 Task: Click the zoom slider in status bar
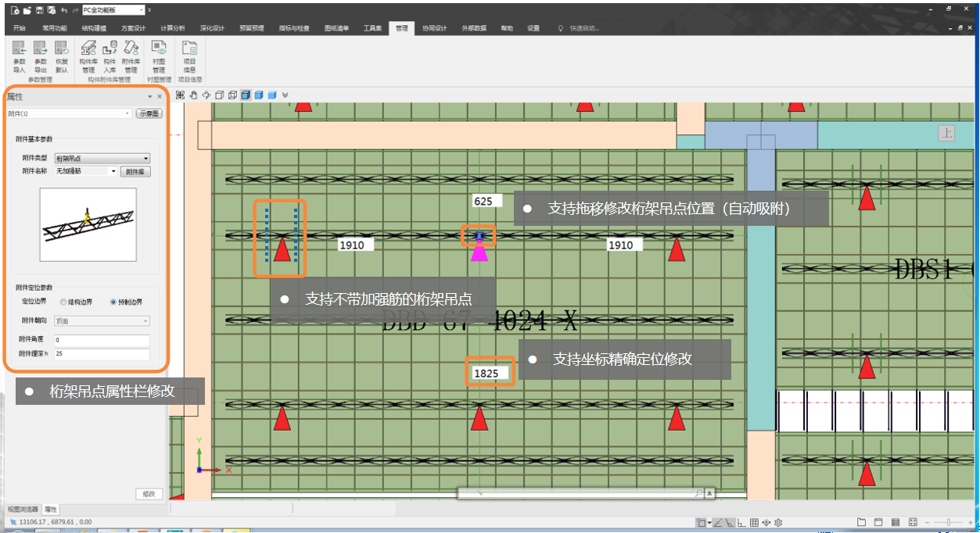coord(949,522)
